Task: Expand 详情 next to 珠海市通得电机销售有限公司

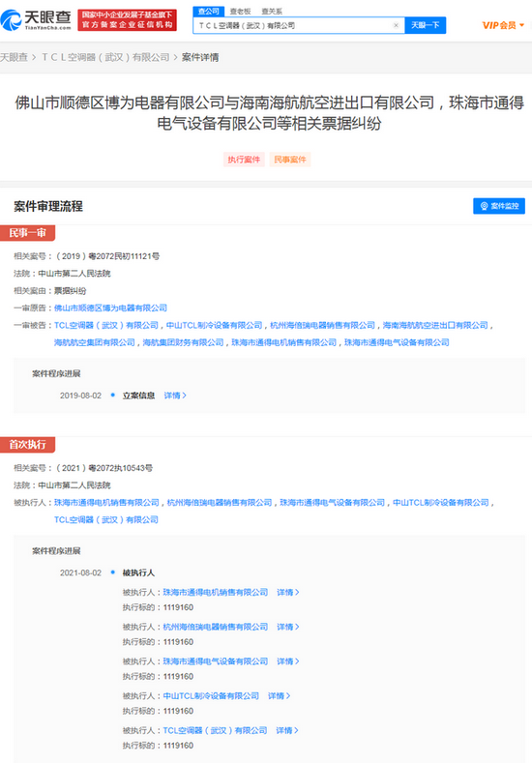Action: [288, 592]
